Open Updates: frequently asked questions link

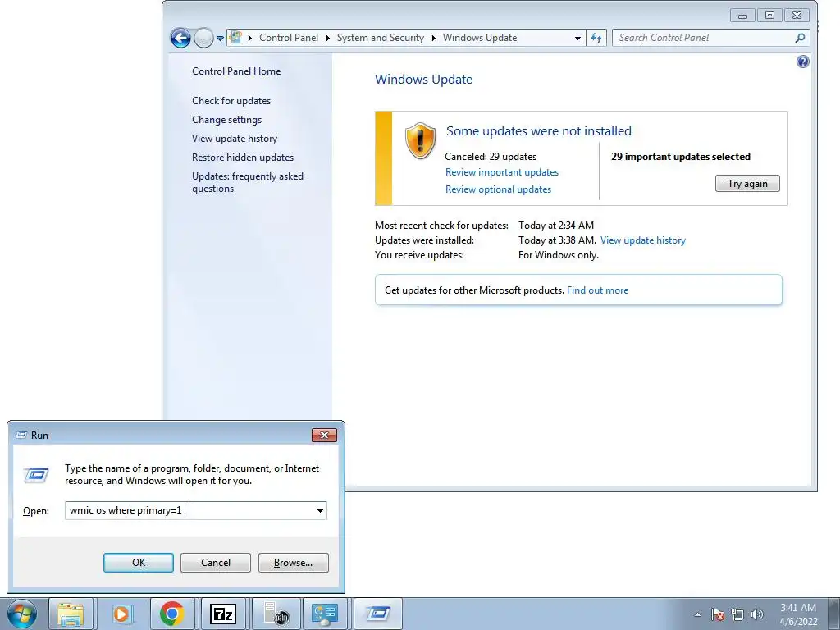[x=248, y=182]
